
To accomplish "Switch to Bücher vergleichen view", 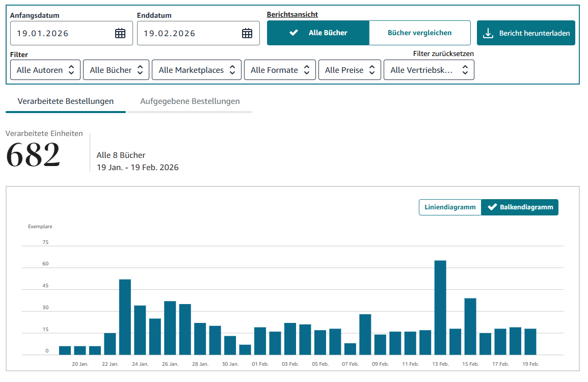I will tap(420, 33).
